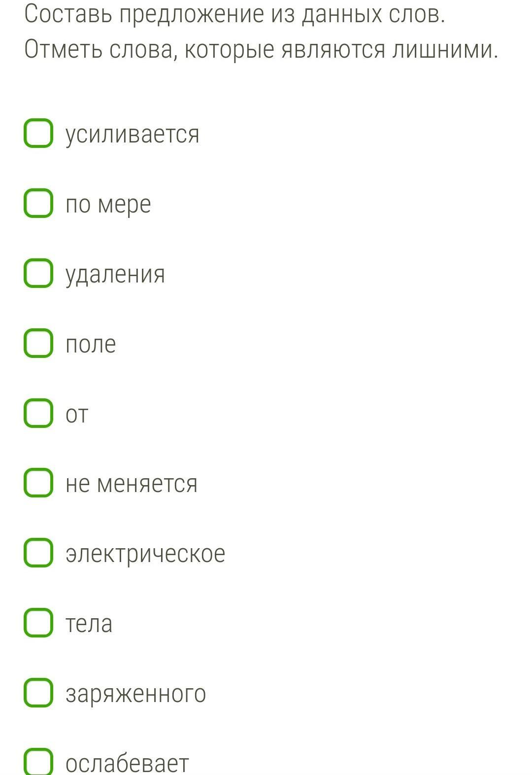Enable the электрическое checkbox
Image resolution: width=532 pixels, height=775 pixels.
pyautogui.click(x=38, y=553)
